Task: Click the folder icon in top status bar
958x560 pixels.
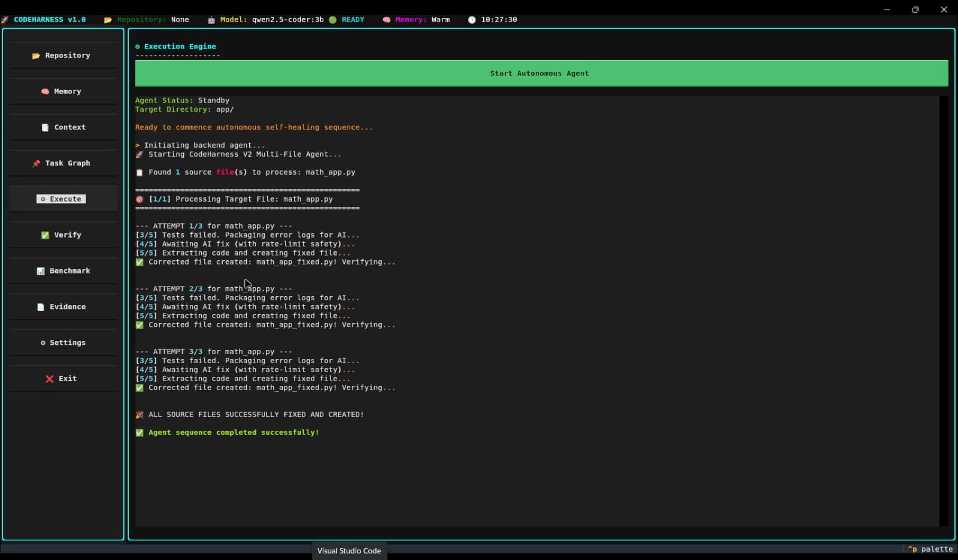Action: [108, 20]
